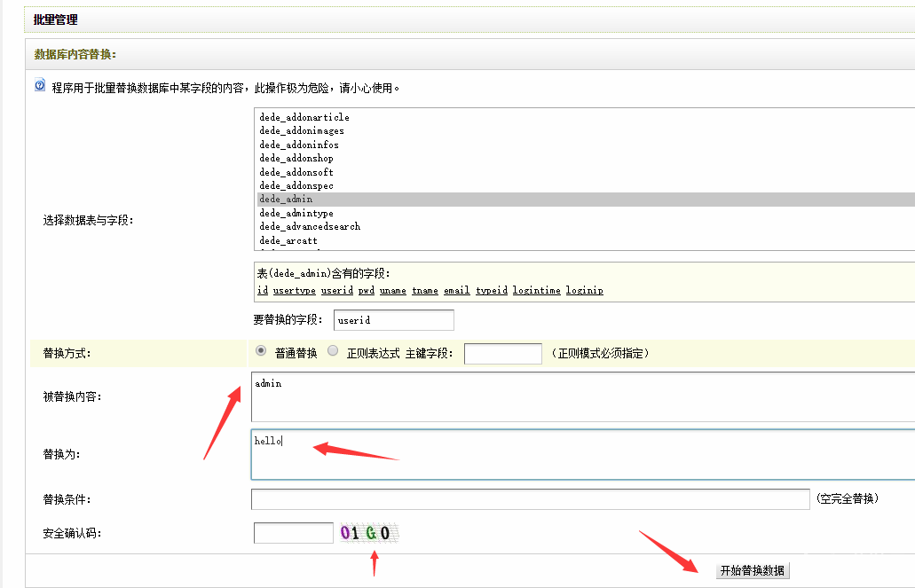Click into the 被替换内容 textarea

pos(582,396)
